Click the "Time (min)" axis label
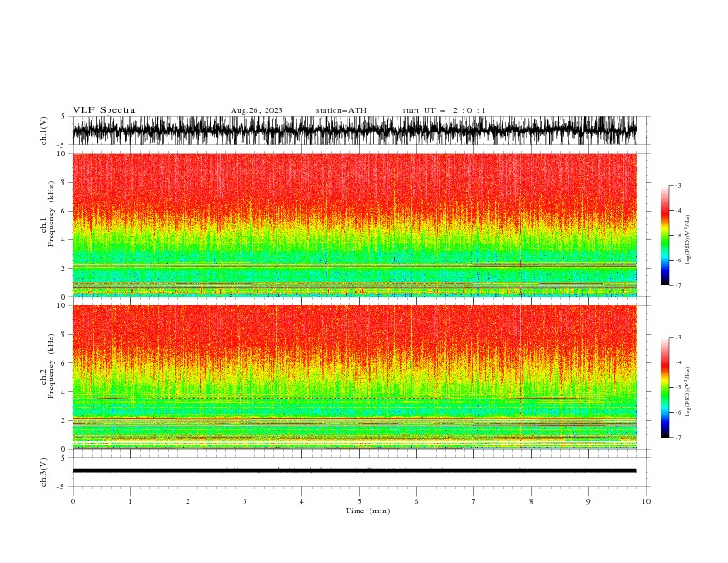Viewport: 728px width, 563px height. [x=368, y=511]
